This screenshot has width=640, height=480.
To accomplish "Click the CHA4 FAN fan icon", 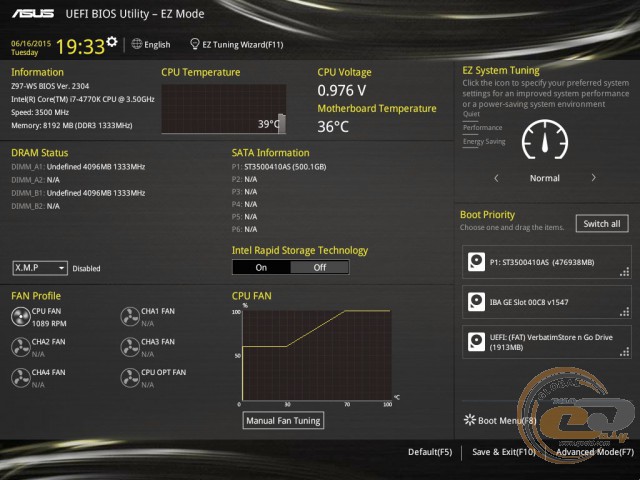I will click(20, 378).
